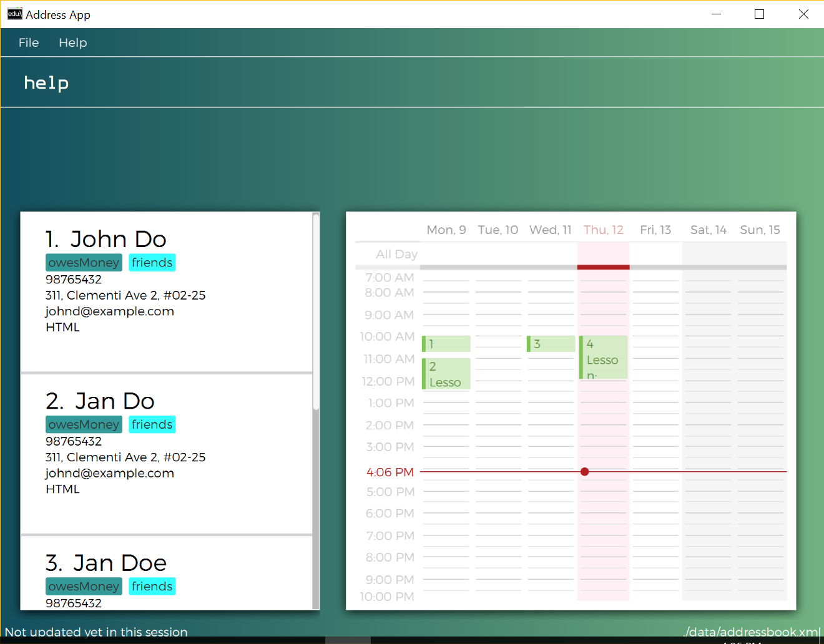The width and height of the screenshot is (824, 644).
Task: Select contact 2 Jan Do
Action: [167, 454]
